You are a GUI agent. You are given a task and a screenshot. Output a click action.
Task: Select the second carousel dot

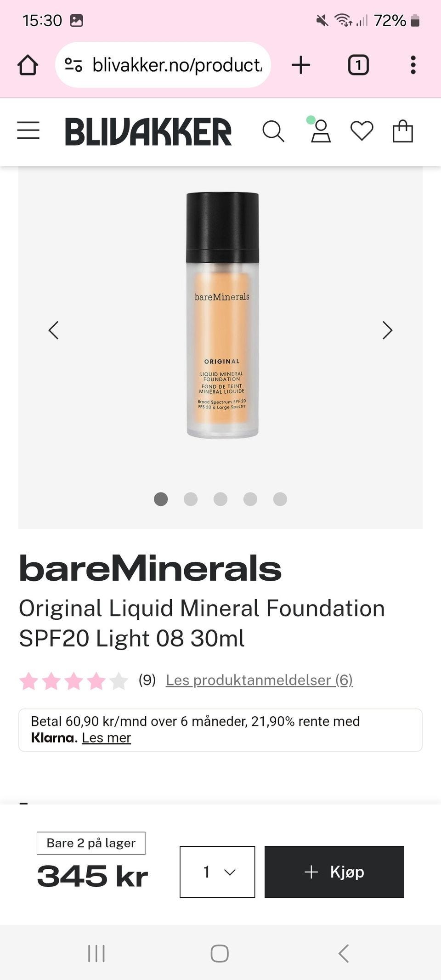[191, 499]
